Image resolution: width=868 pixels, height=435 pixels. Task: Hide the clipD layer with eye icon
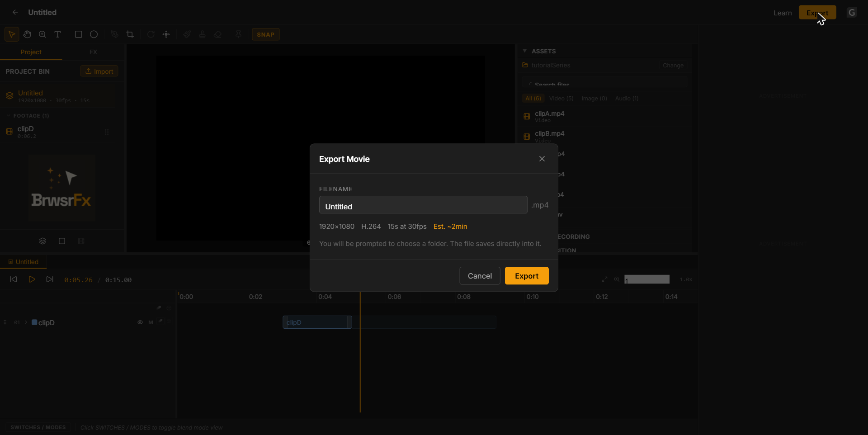[x=140, y=322]
